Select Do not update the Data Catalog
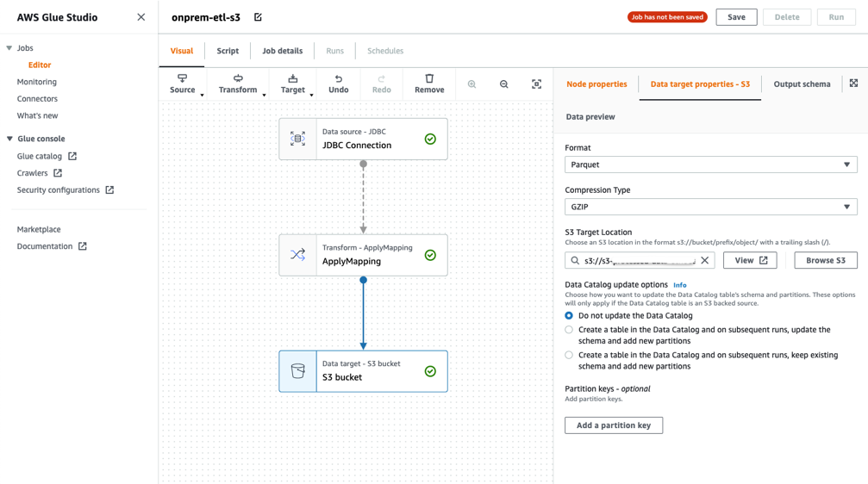 tap(569, 316)
